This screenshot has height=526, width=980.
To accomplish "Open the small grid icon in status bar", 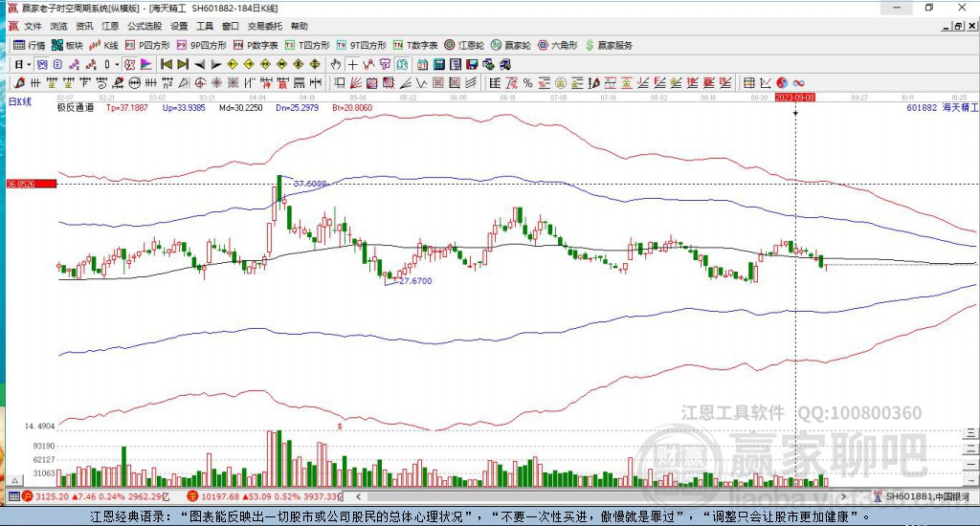I will tap(13, 496).
